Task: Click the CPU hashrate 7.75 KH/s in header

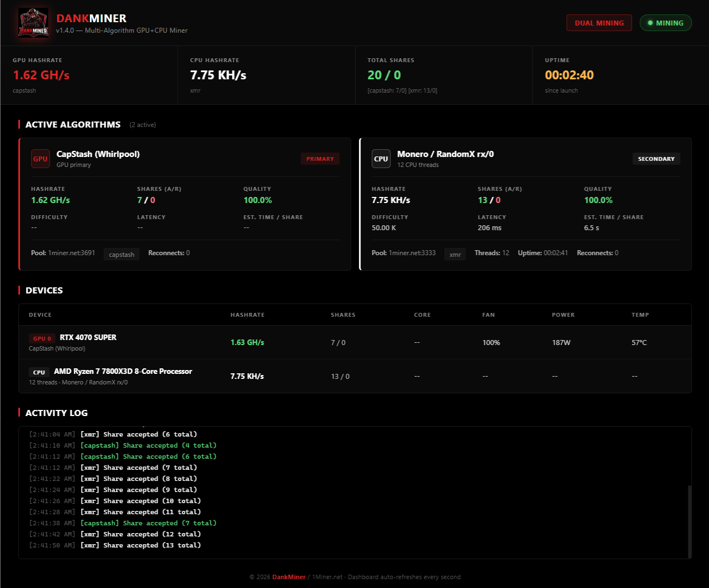Action: (x=218, y=75)
